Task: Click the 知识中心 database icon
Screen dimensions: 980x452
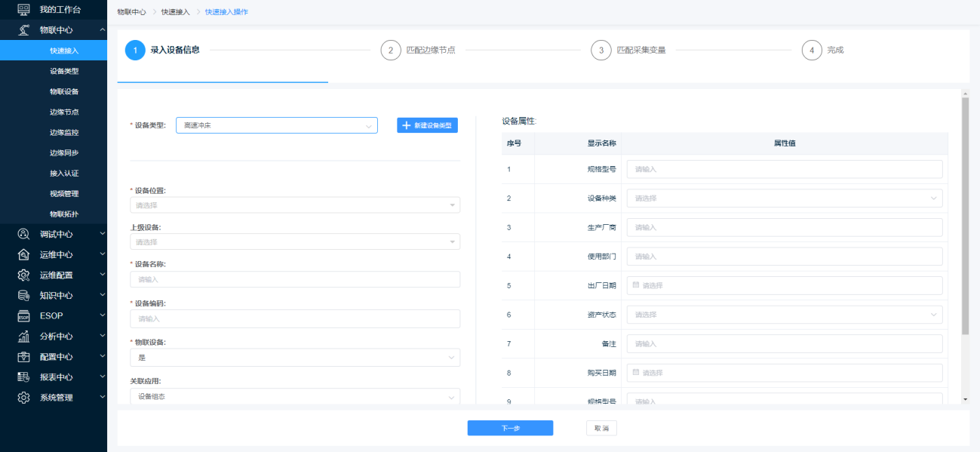Action: click(x=23, y=296)
